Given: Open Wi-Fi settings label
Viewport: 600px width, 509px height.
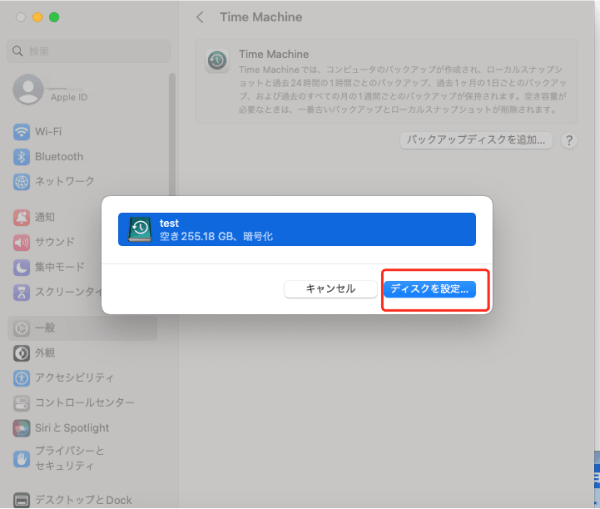Looking at the screenshot, I should (x=48, y=132).
